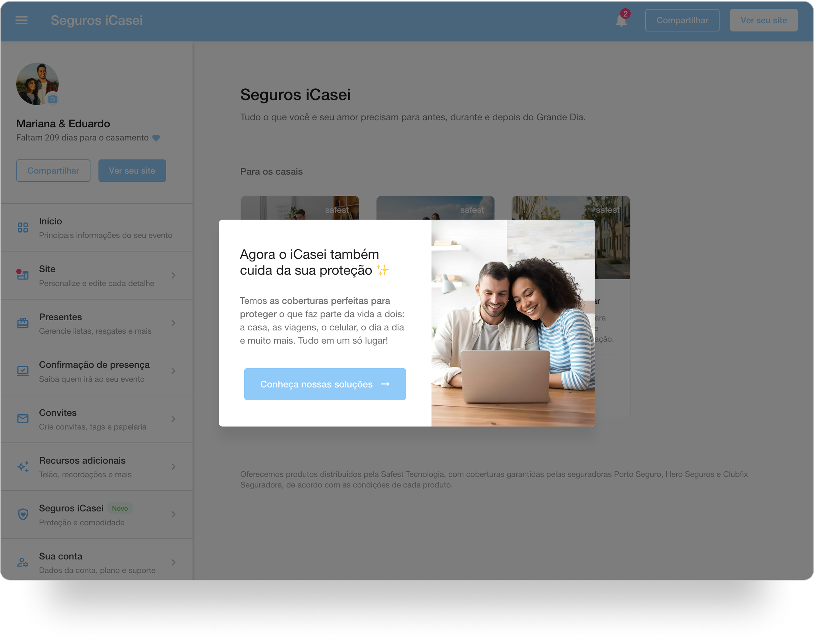Image resolution: width=814 pixels, height=644 pixels.
Task: Click 'Personalize e edite cada detalhe' text
Action: tap(97, 283)
